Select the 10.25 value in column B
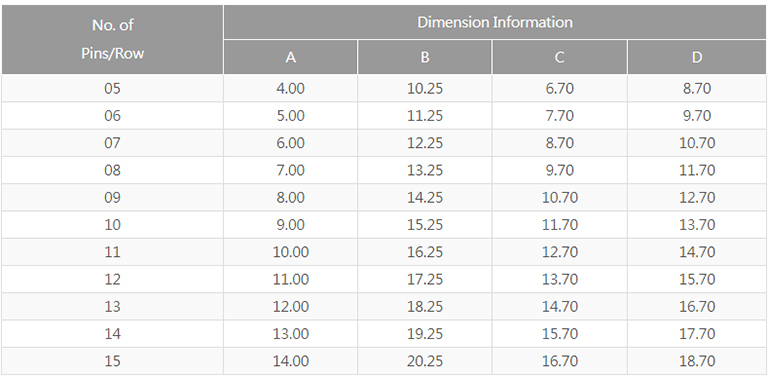The width and height of the screenshot is (768, 380). [425, 89]
